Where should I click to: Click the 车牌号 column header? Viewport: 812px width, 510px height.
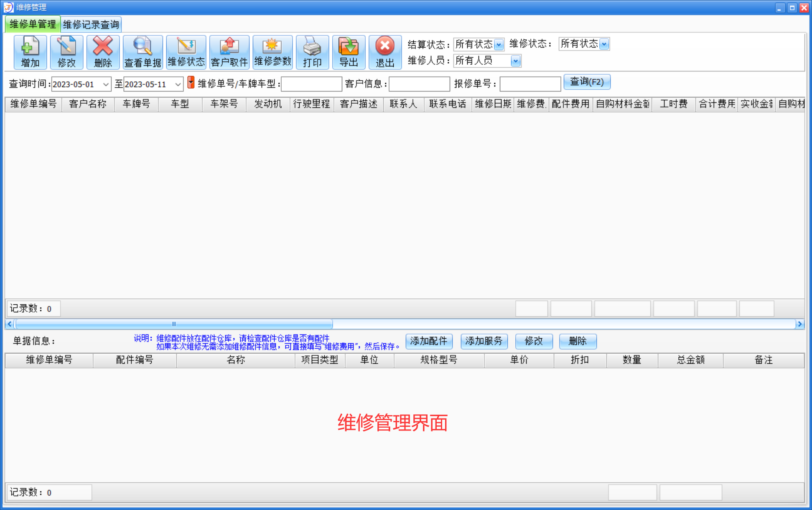coord(136,104)
